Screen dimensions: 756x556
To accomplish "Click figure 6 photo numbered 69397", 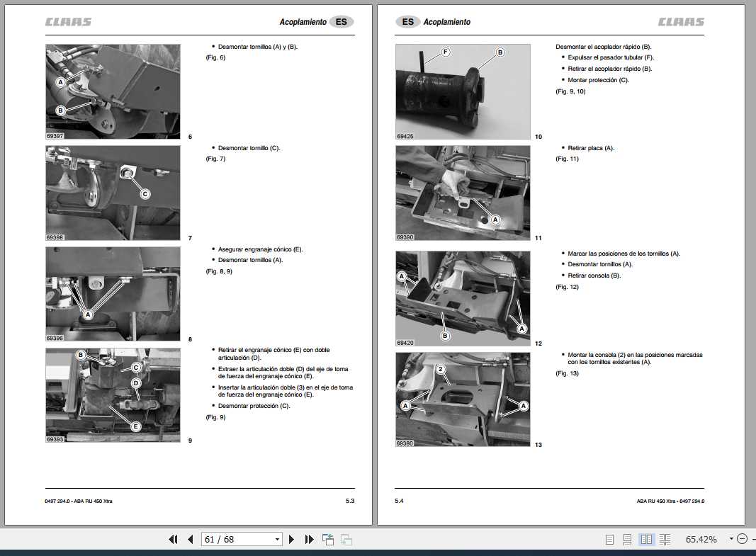I will tap(113, 91).
